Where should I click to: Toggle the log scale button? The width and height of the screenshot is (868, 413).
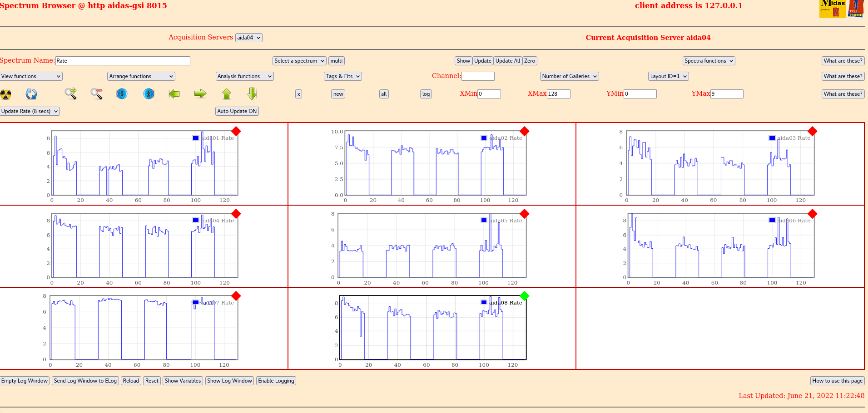point(426,94)
